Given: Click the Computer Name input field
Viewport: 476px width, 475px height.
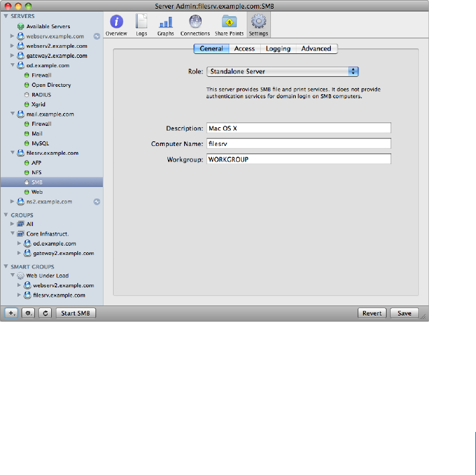Looking at the screenshot, I should 299,144.
